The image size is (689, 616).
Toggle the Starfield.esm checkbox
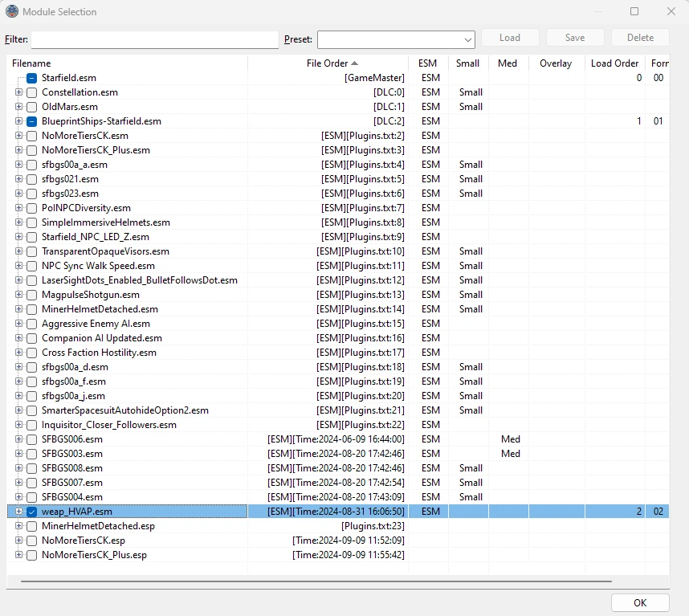tap(31, 78)
